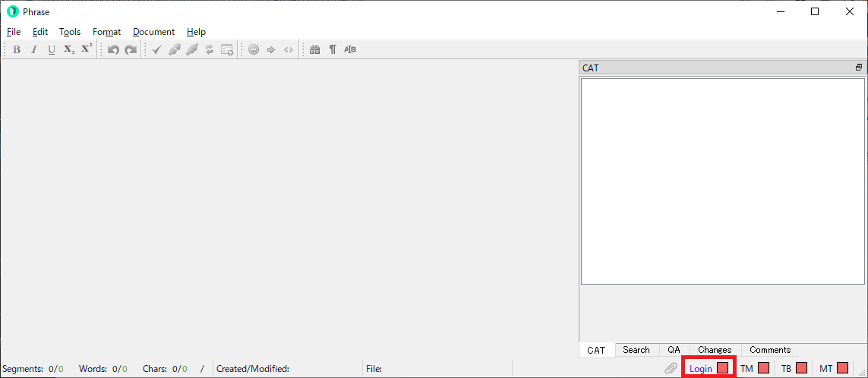Screen dimensions: 868x378
Task: Click inside the white CAT results pane
Action: click(722, 181)
